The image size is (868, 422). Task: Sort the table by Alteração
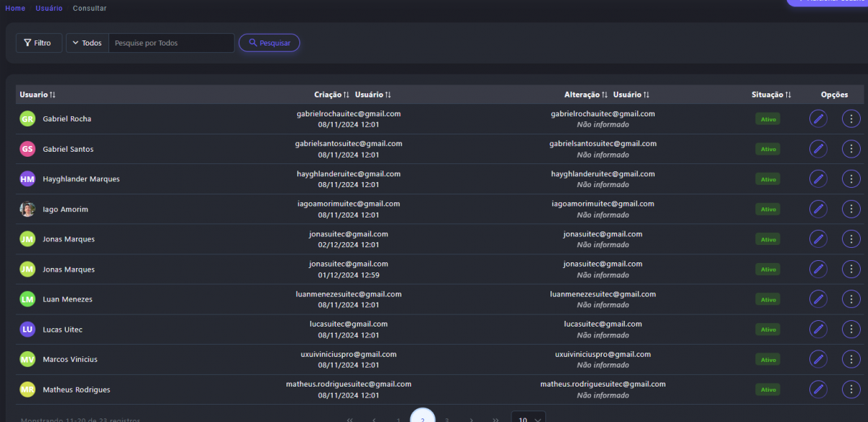[x=586, y=95]
